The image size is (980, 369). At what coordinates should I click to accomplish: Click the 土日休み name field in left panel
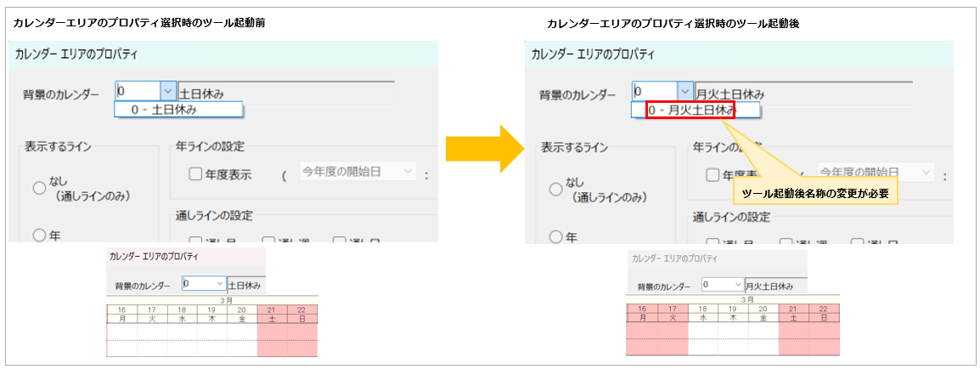pyautogui.click(x=285, y=92)
